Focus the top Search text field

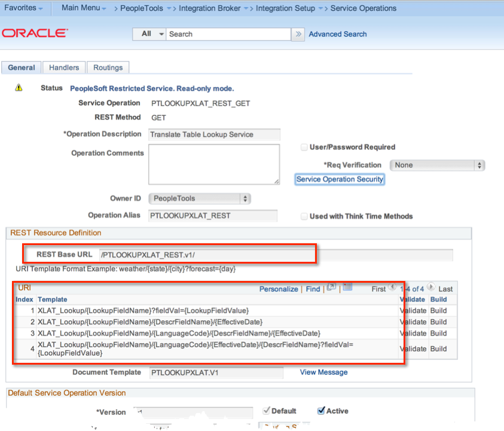tap(228, 34)
